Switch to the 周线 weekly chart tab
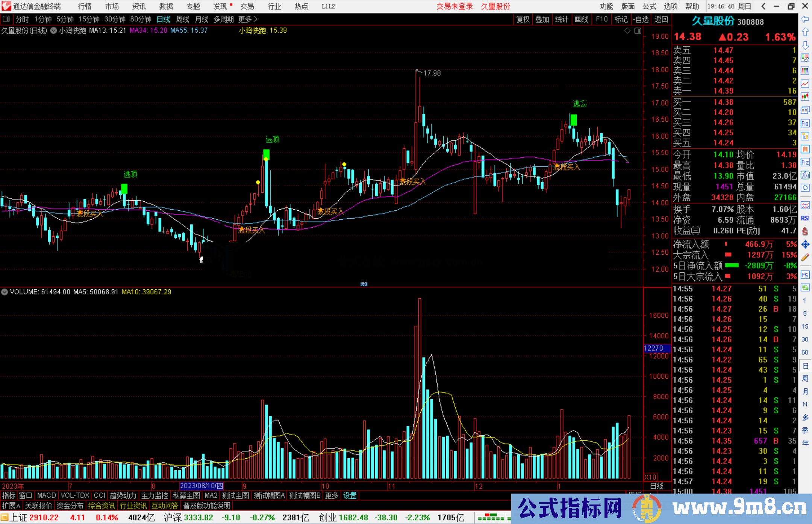 (x=182, y=19)
